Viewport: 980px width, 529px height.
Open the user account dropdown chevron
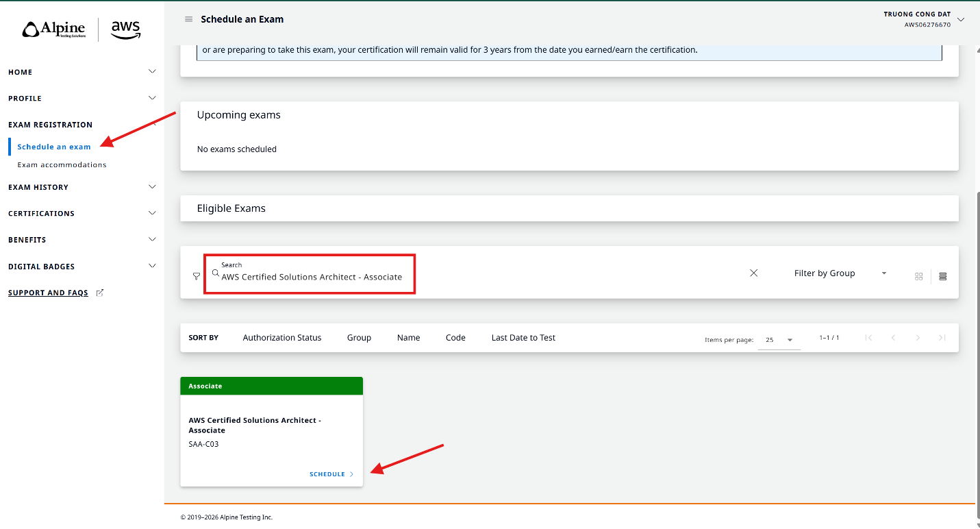pyautogui.click(x=961, y=19)
